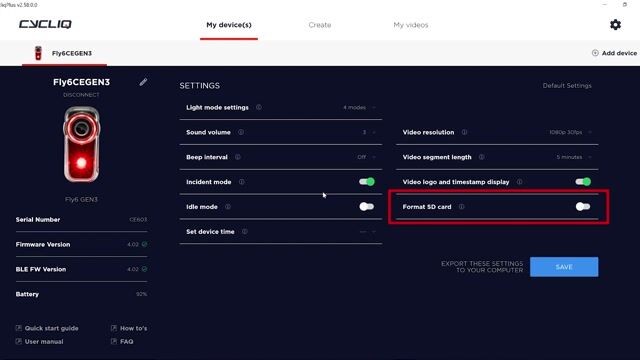This screenshot has width=640, height=360.
Task: Expand the Light mode settings dropdown
Action: (359, 107)
